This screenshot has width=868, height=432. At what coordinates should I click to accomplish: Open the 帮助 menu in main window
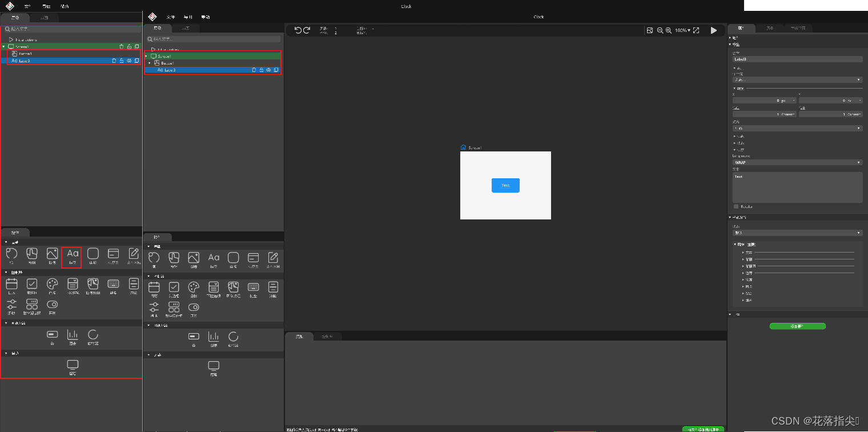[x=205, y=17]
